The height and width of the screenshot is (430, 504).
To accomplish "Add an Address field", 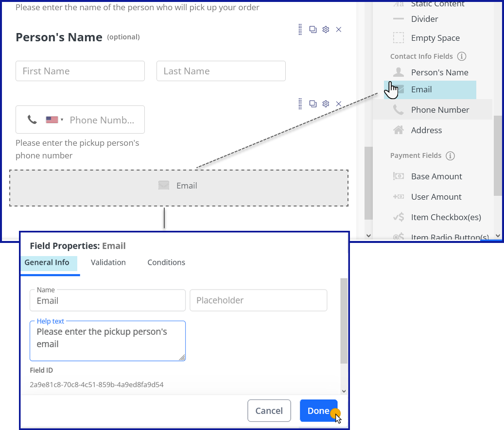I will [x=426, y=130].
